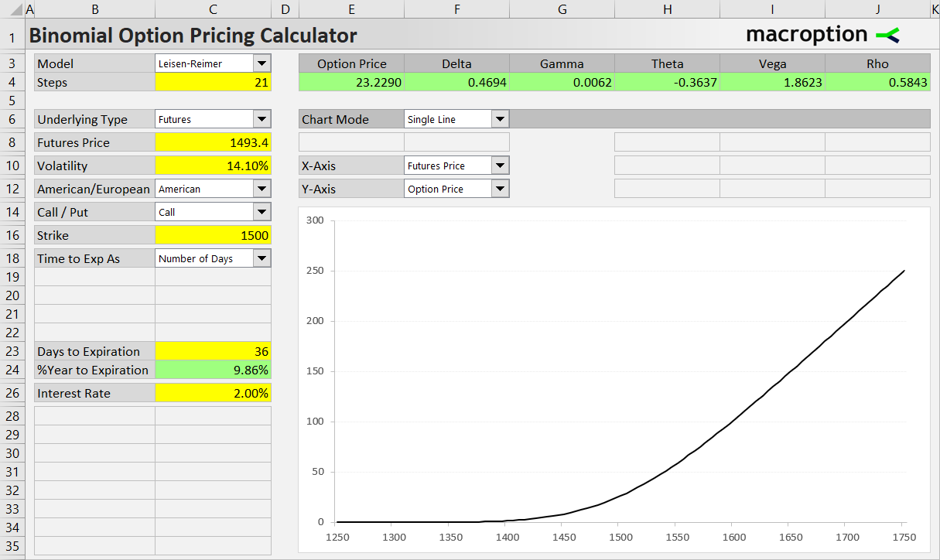Open the Time to Exp As dropdown

click(x=262, y=258)
